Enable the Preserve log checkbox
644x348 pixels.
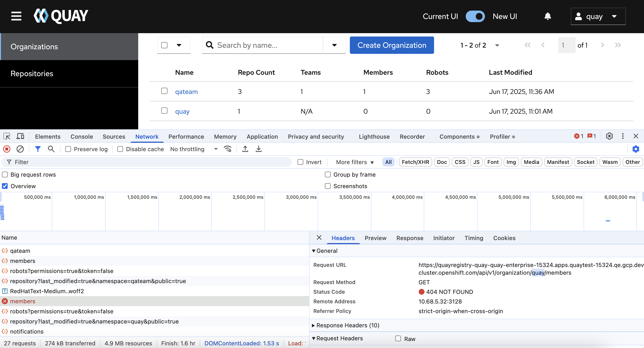click(x=68, y=149)
